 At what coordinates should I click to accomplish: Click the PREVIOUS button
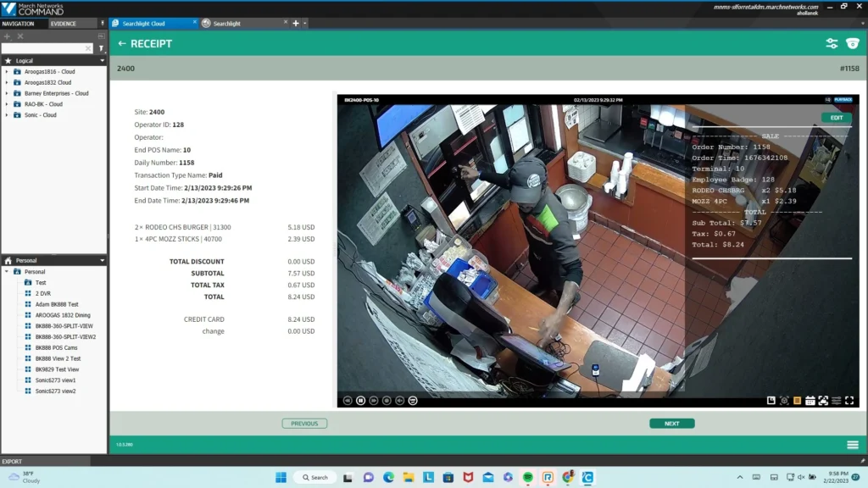coord(304,424)
